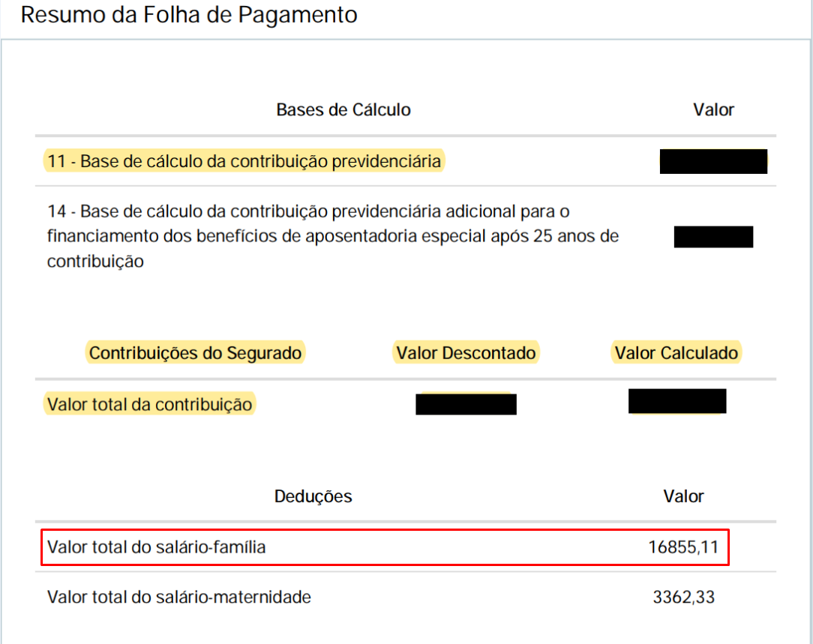This screenshot has width=813, height=644.
Task: Click the 3362,33 salário-maternidade value
Action: (x=683, y=598)
